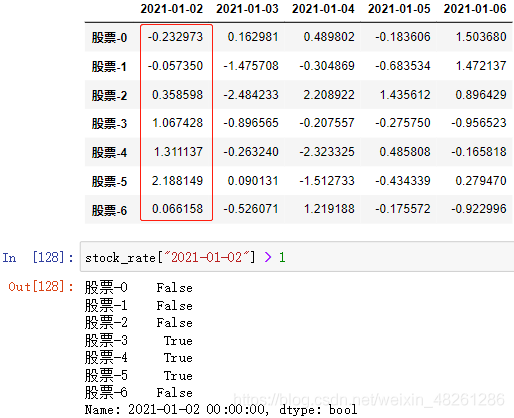Click cell value -0.232973
The width and height of the screenshot is (514, 418).
click(x=175, y=37)
